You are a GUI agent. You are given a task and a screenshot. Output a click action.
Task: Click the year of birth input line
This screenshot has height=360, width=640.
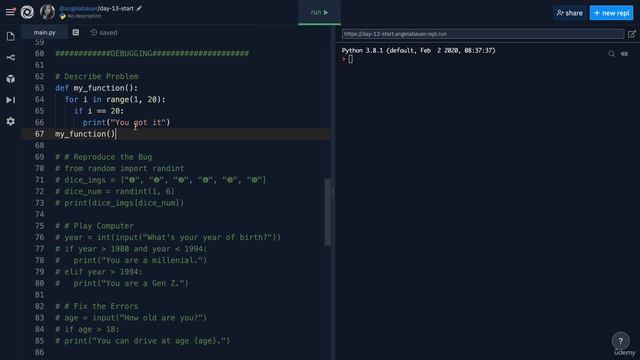[x=168, y=238]
